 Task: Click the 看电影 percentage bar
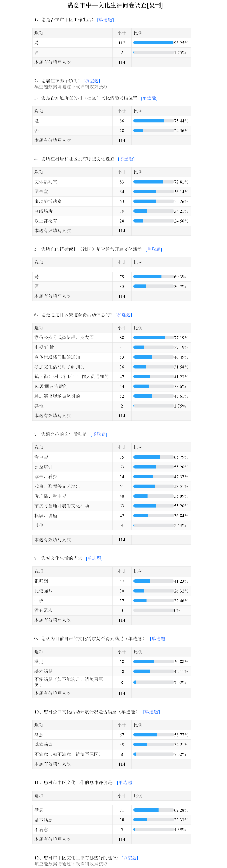tap(153, 457)
